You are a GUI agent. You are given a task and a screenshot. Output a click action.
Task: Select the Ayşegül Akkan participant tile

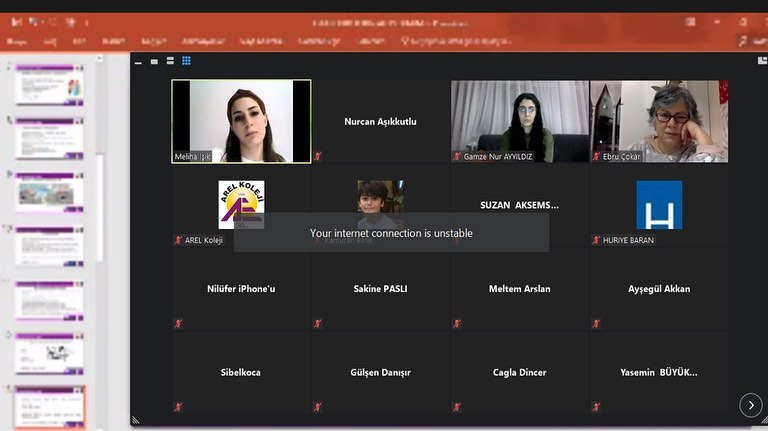coord(659,289)
